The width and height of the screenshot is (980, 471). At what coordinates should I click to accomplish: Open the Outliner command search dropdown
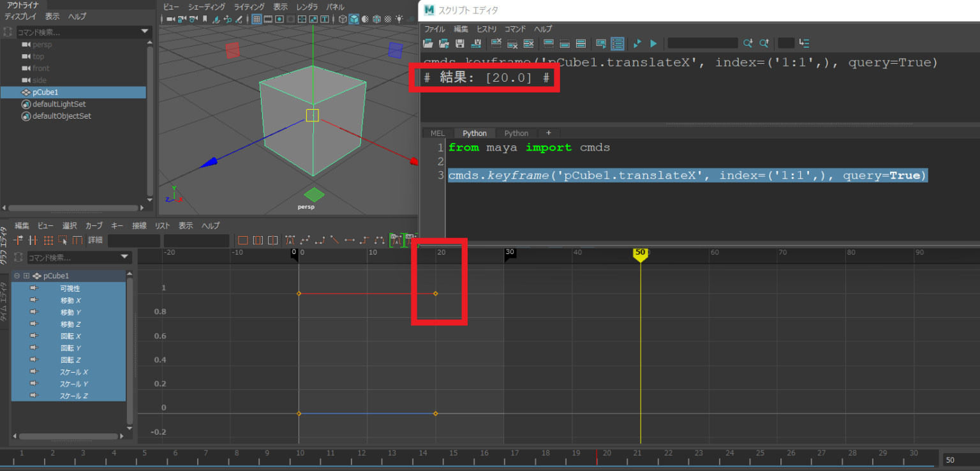[145, 31]
